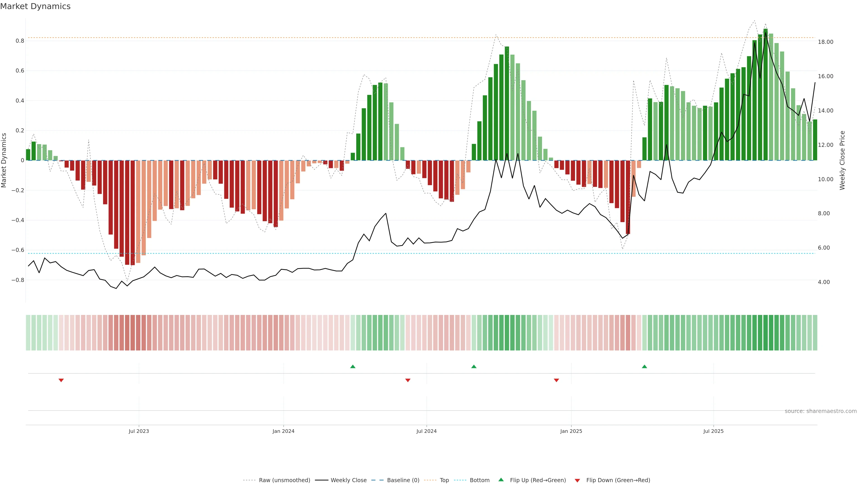
Task: Click the source sharemaestro.com text
Action: coord(821,411)
